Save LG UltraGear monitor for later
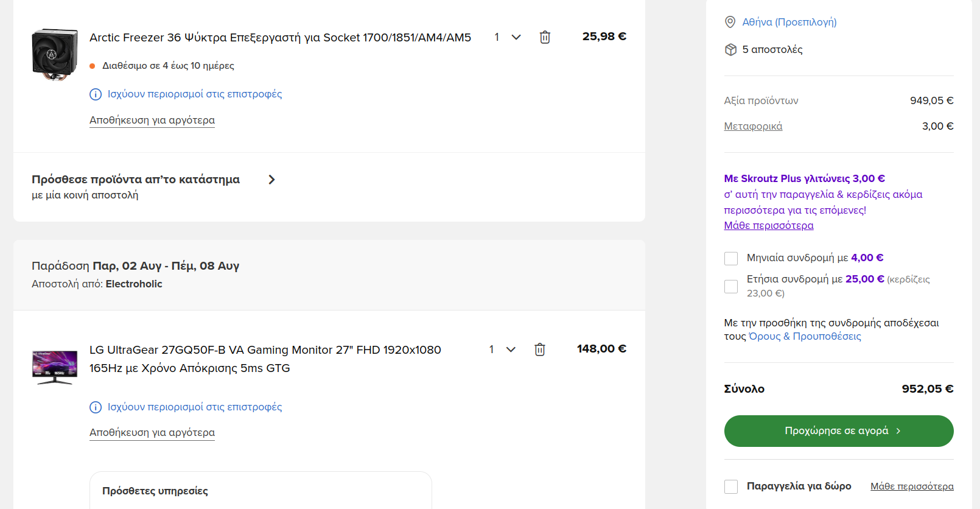The height and width of the screenshot is (509, 980). (x=152, y=432)
